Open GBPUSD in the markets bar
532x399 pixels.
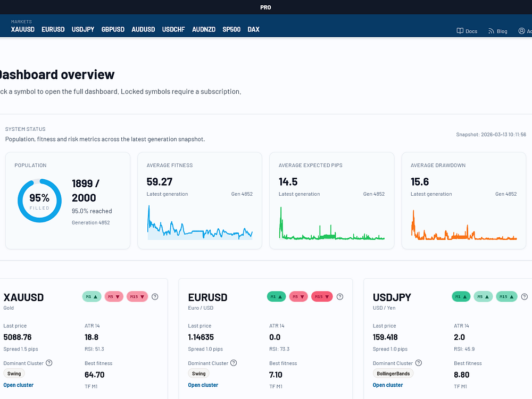pos(113,29)
